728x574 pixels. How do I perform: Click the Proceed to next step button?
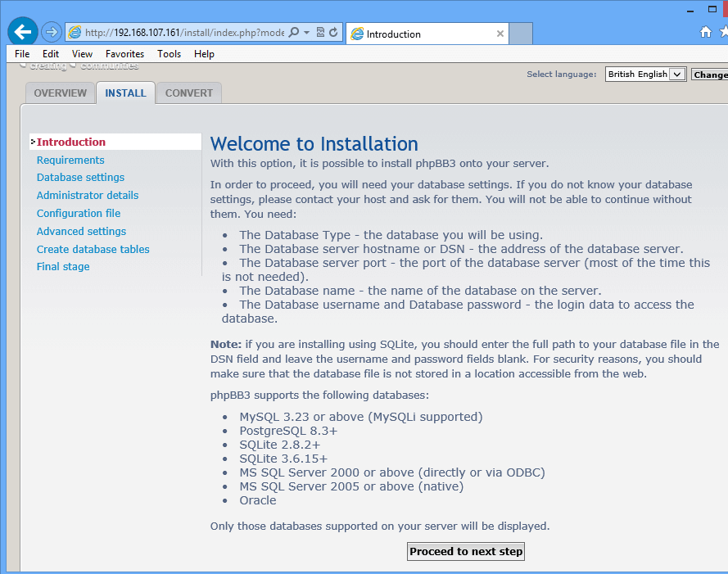[466, 551]
